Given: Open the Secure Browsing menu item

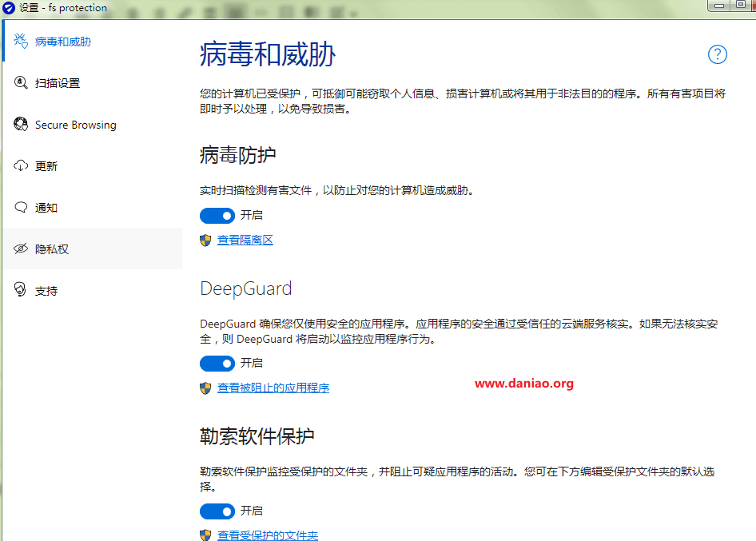Looking at the screenshot, I should pos(92,125).
